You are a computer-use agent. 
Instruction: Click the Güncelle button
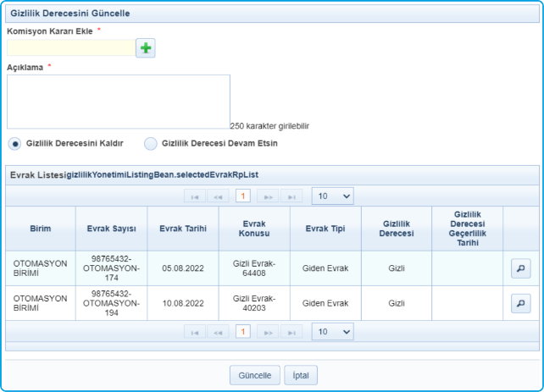(253, 375)
